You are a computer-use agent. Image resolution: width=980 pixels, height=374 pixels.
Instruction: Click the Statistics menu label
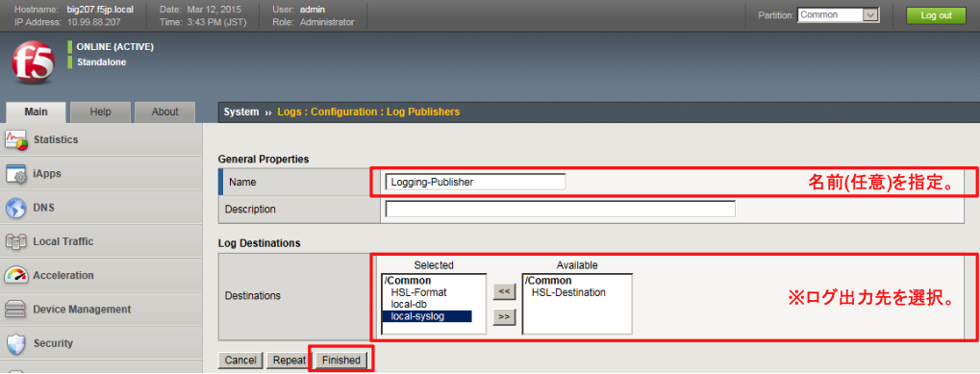[x=56, y=139]
